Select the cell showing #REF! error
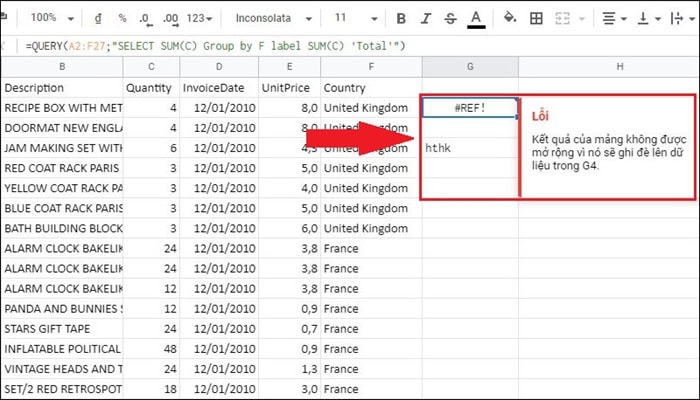Image resolution: width=700 pixels, height=400 pixels. [x=469, y=107]
